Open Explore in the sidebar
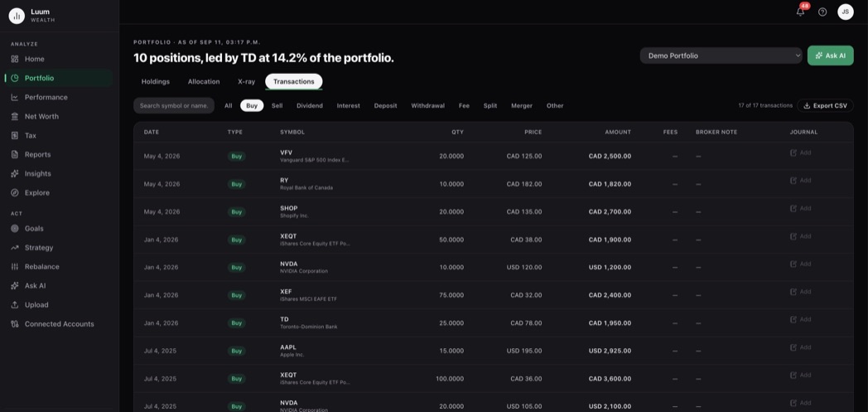The image size is (868, 412). click(58, 192)
